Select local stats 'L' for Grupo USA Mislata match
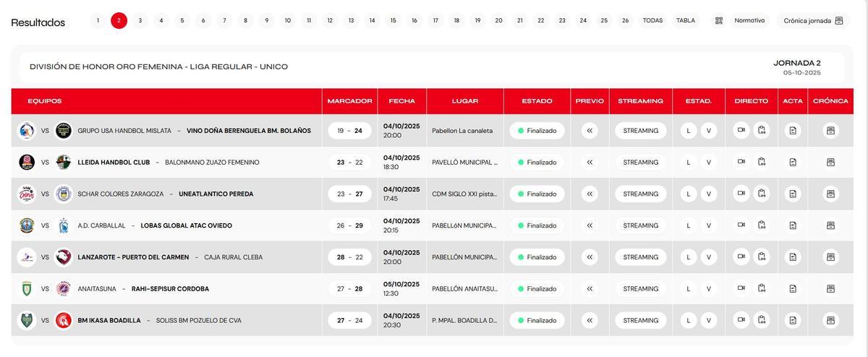Screen dimensions: 868x357 689,131
